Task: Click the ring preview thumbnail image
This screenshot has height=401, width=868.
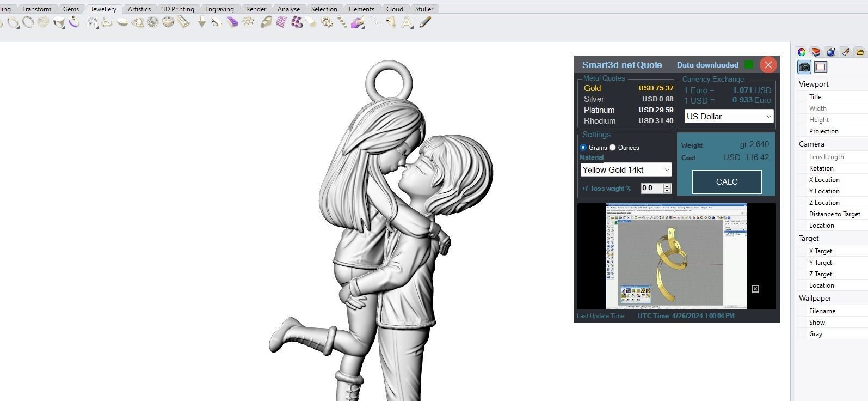Action: [x=676, y=257]
